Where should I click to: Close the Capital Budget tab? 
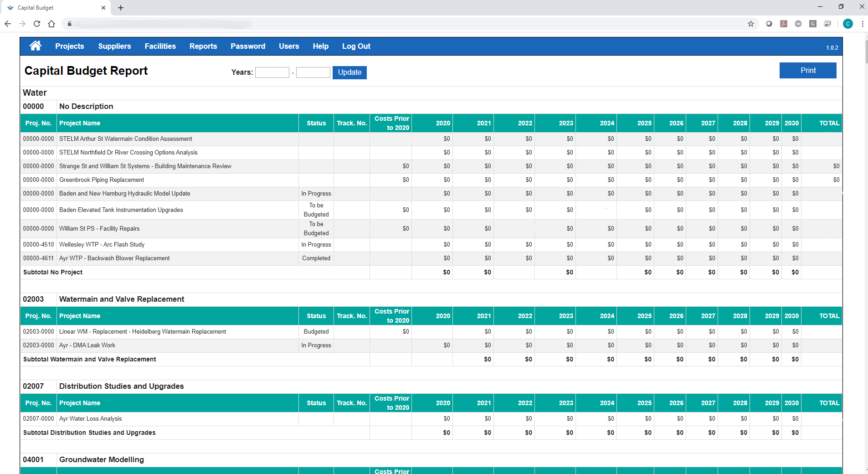[103, 8]
